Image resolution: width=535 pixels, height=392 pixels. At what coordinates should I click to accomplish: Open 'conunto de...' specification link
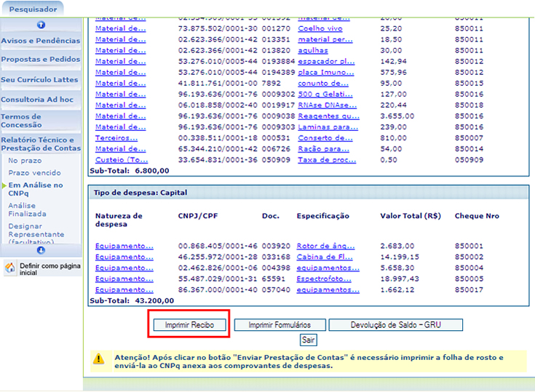[323, 83]
